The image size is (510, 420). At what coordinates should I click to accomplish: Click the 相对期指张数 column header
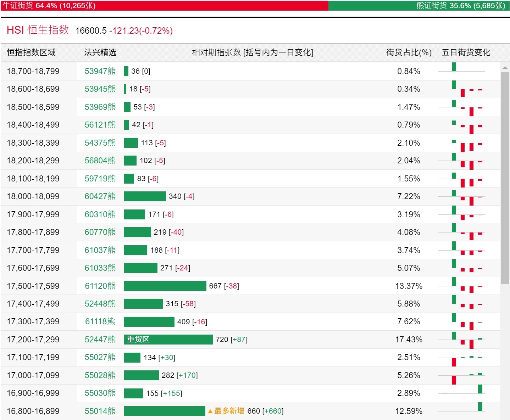pyautogui.click(x=253, y=52)
